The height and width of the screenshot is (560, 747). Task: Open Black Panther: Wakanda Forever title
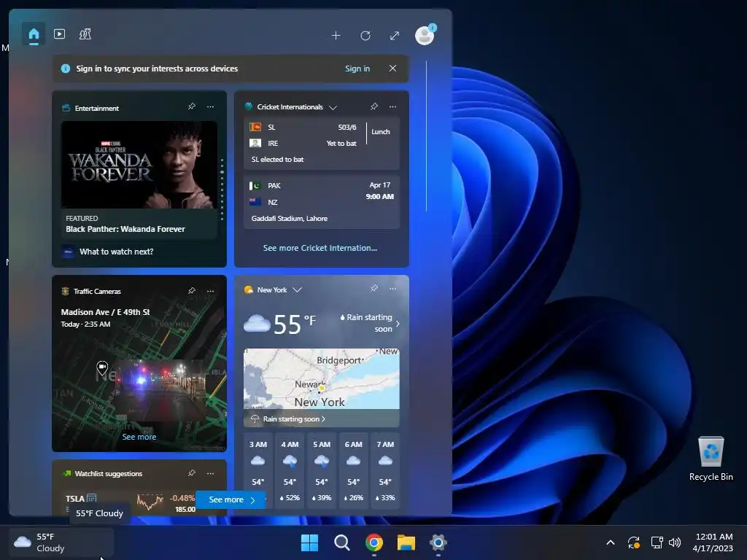click(125, 229)
